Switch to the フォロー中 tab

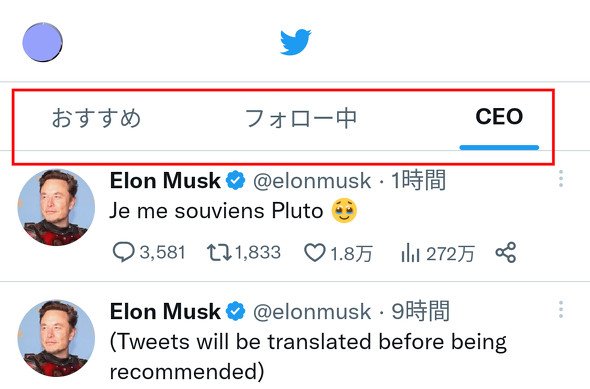pyautogui.click(x=301, y=118)
